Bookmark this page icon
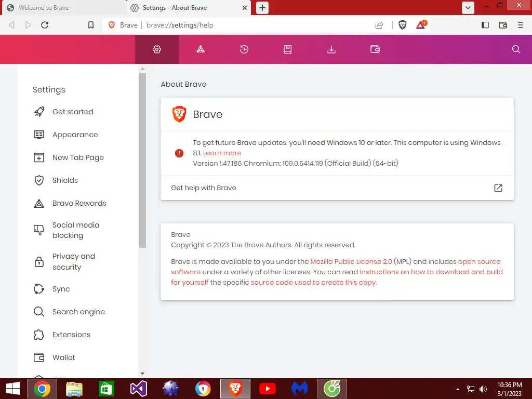The image size is (532, 399). [x=90, y=25]
